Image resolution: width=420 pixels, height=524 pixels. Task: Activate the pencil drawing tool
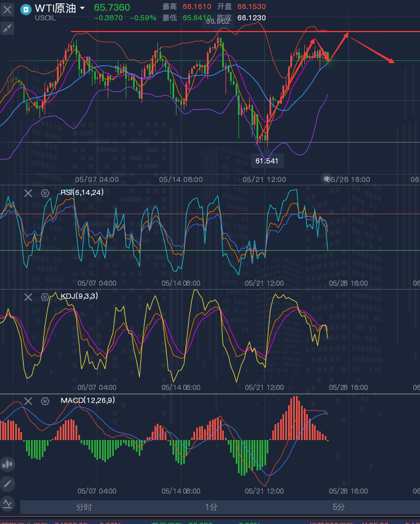tap(7, 483)
